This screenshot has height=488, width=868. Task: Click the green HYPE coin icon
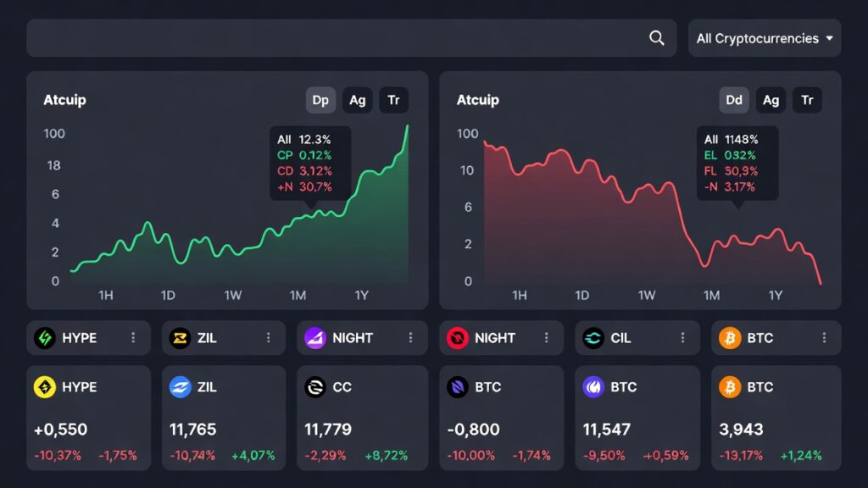coord(44,338)
